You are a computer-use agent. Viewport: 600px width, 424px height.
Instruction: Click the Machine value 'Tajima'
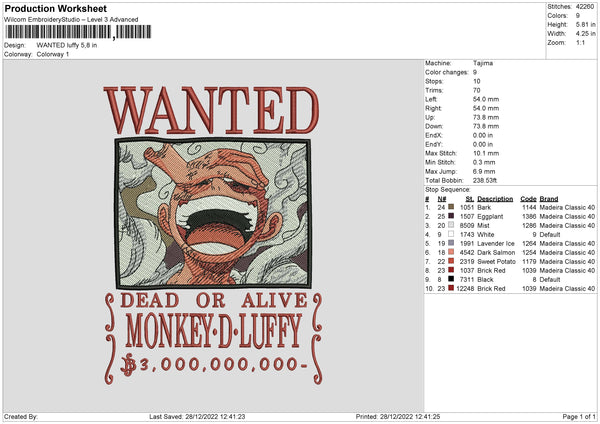point(483,63)
